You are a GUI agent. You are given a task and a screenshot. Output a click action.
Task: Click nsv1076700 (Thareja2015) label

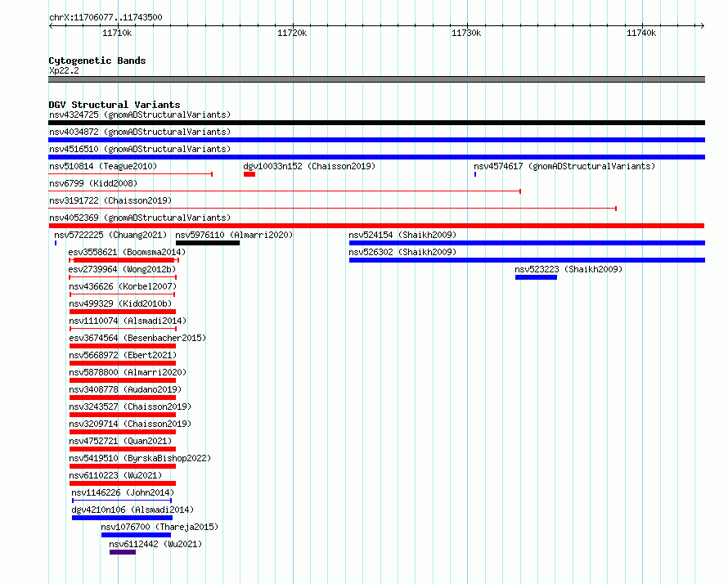pos(160,527)
